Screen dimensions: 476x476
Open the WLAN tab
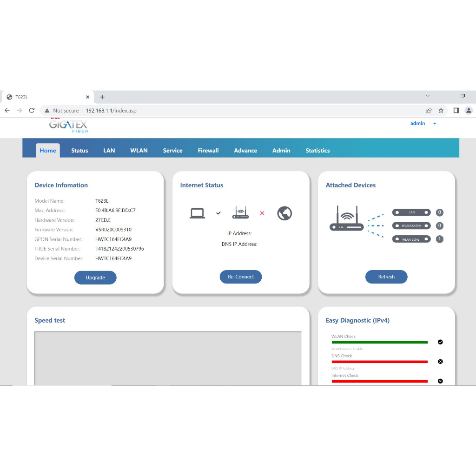tap(139, 151)
